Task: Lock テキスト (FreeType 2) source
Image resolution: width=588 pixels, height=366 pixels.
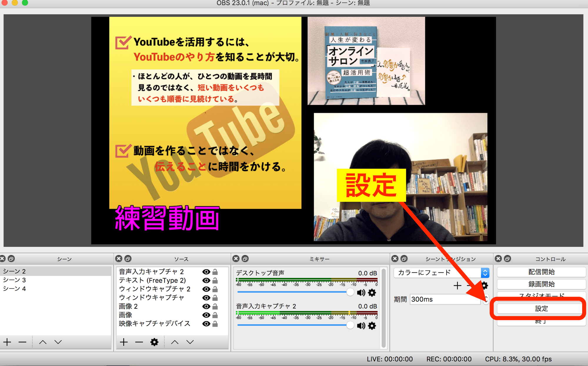Action: coord(215,281)
